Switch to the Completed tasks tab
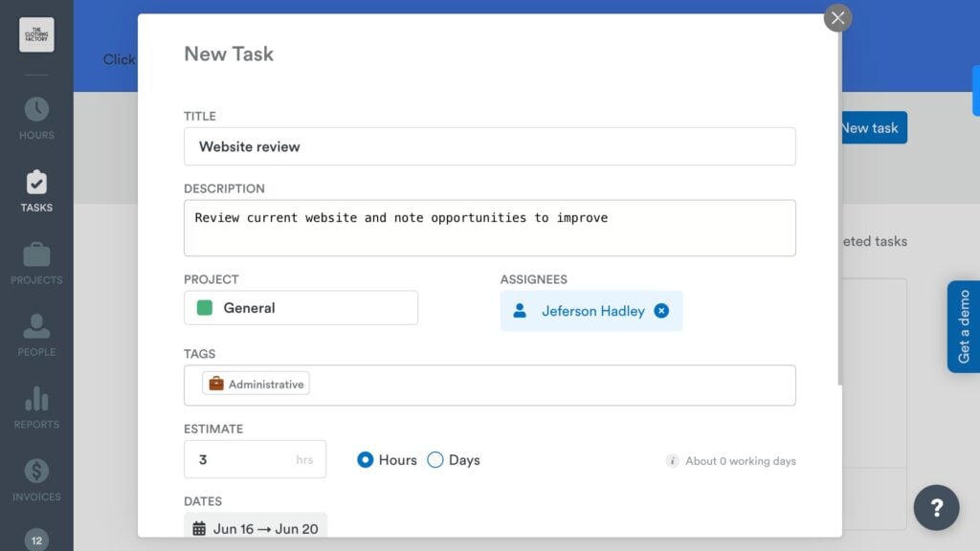 [x=873, y=241]
